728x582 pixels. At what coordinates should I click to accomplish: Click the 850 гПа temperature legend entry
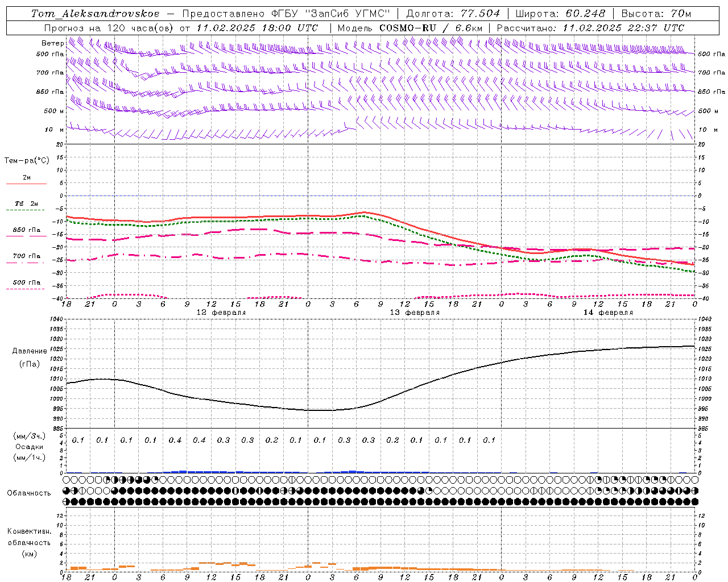(x=26, y=232)
